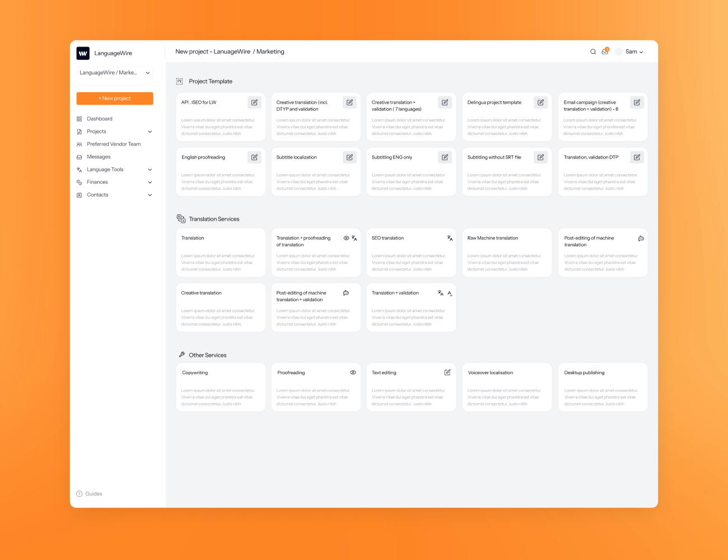The image size is (728, 560).
Task: Expand the Projects sidebar section
Action: (150, 131)
